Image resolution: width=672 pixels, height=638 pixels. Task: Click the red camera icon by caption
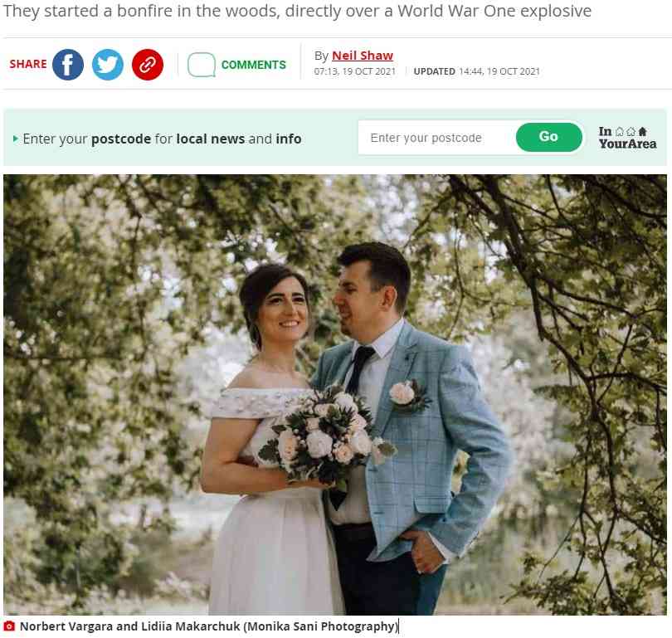pyautogui.click(x=9, y=626)
